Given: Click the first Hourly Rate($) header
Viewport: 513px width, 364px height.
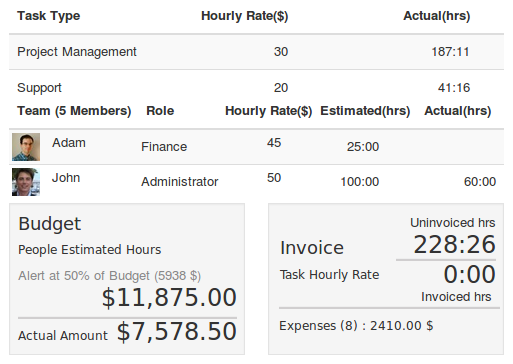Looking at the screenshot, I should coord(245,16).
